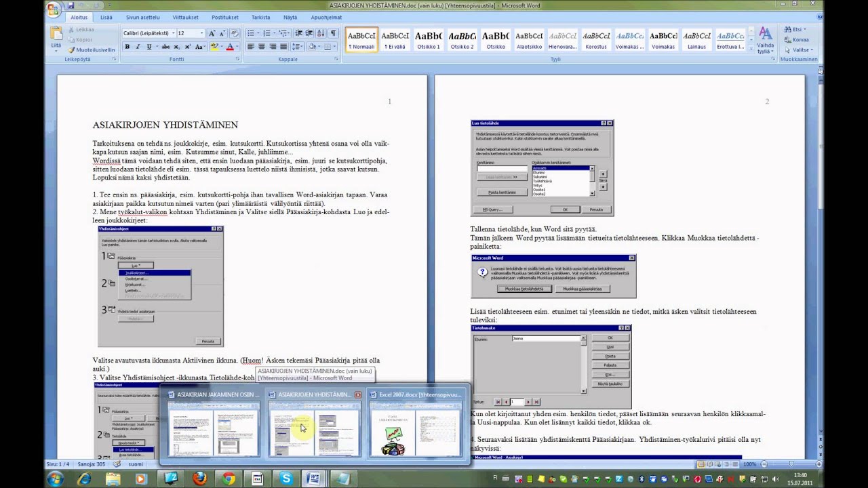Viewport: 868px width, 488px height.
Task: Select Excel 2007.docx window thumbnail
Action: tap(414, 424)
